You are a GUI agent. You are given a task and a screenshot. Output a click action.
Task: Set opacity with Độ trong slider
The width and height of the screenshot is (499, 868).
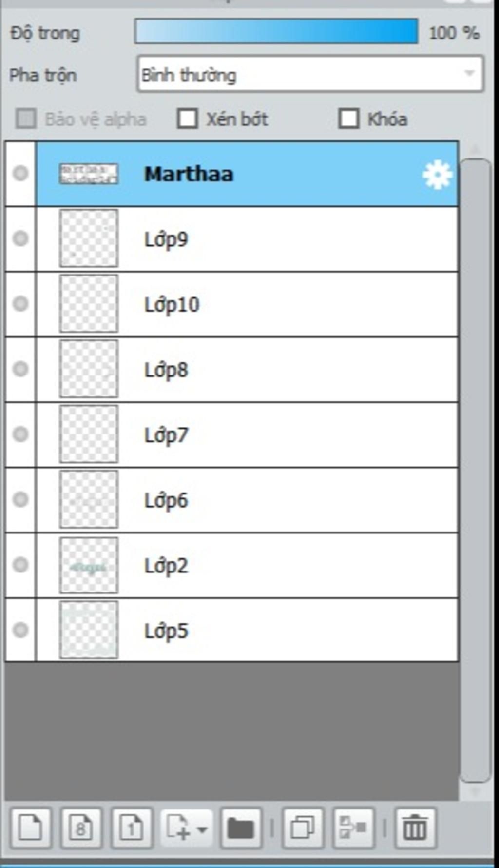pyautogui.click(x=276, y=31)
